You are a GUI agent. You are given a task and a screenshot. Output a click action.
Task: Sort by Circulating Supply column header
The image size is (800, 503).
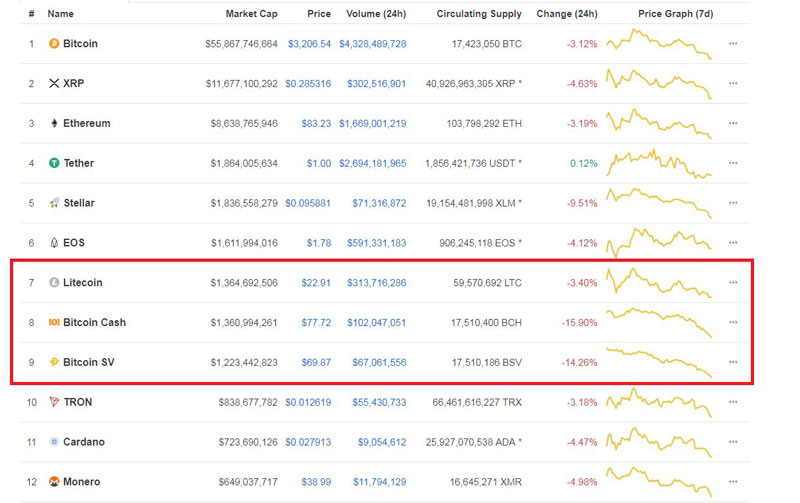point(479,14)
